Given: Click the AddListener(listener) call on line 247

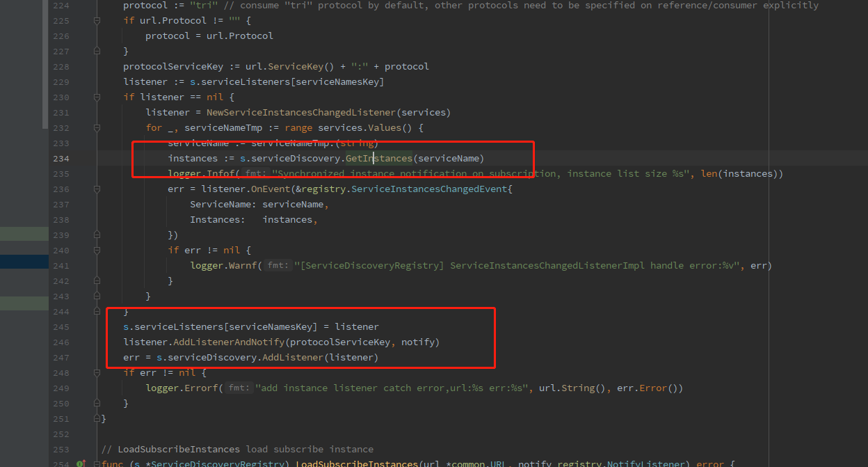Looking at the screenshot, I should tap(320, 358).
